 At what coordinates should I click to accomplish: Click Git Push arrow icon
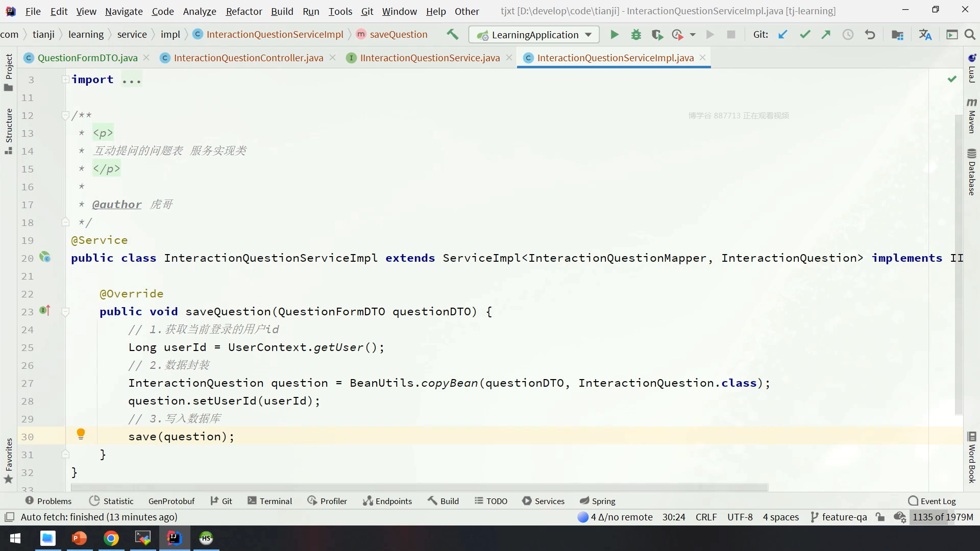click(x=826, y=35)
